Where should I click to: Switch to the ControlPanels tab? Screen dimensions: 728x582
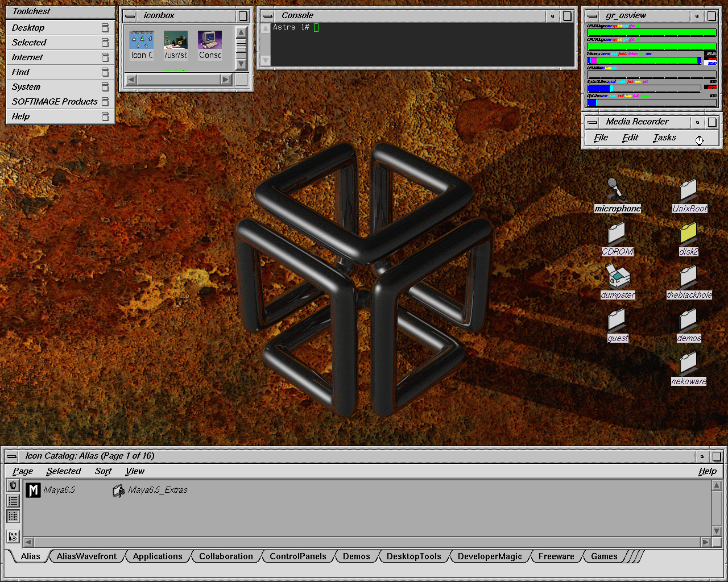pos(297,556)
